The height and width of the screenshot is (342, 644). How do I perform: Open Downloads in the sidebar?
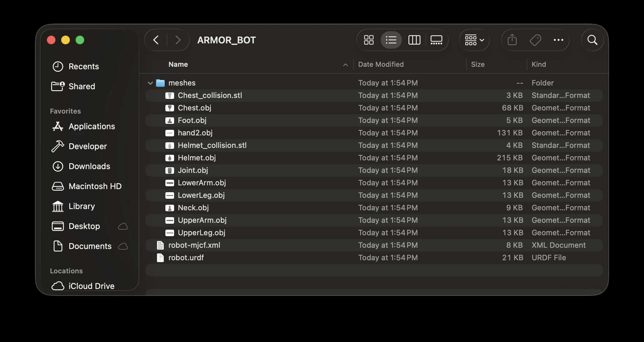(x=81, y=166)
